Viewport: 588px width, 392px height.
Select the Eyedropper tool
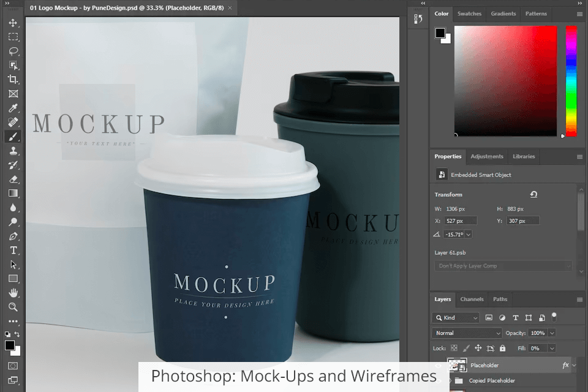pos(13,108)
